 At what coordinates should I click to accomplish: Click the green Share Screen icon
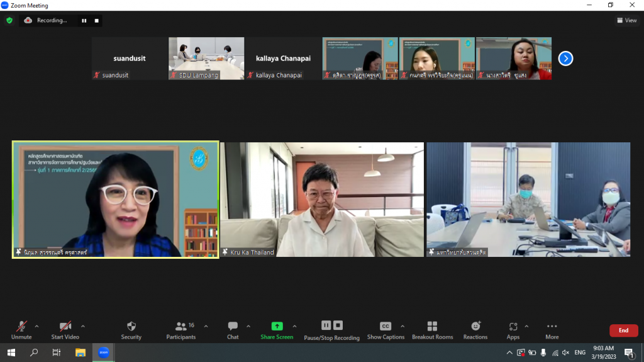(277, 327)
